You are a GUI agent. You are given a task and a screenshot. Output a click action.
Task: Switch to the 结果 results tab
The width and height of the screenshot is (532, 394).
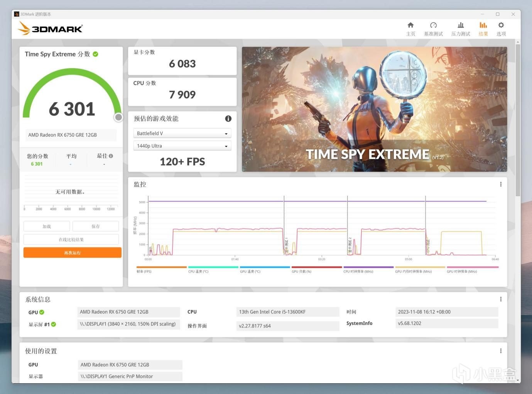point(483,29)
